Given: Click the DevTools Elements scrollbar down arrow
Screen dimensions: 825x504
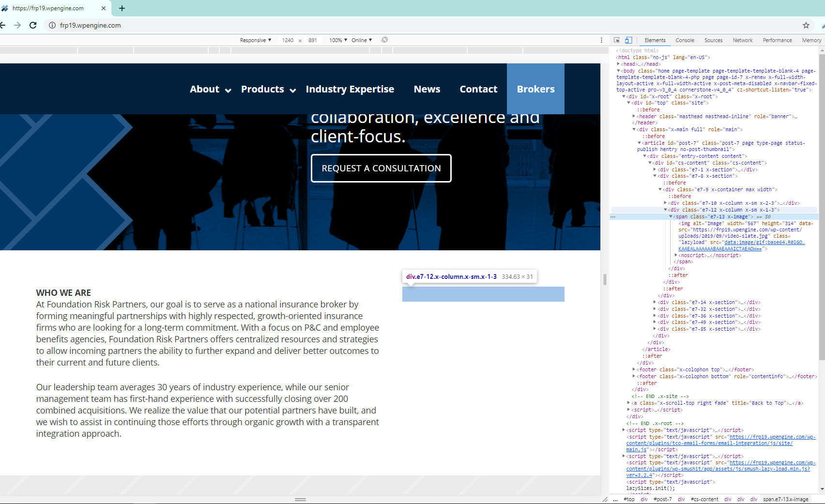Looking at the screenshot, I should (822, 489).
